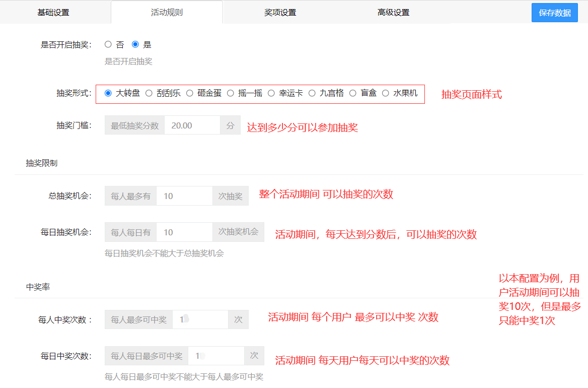Viewport: 588px width, 388px height.
Task: Select 否 for 是否开启抽奖
Action: tap(108, 44)
